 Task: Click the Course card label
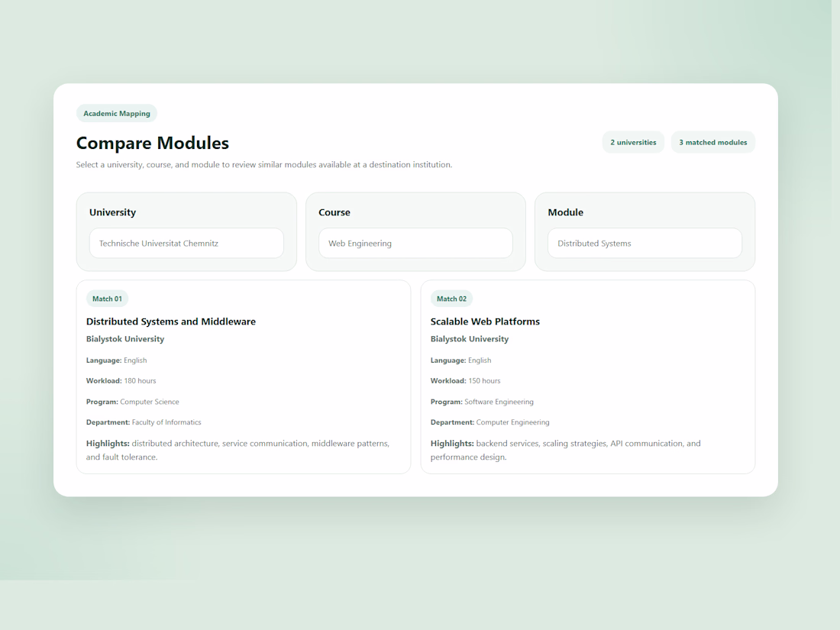pyautogui.click(x=334, y=212)
